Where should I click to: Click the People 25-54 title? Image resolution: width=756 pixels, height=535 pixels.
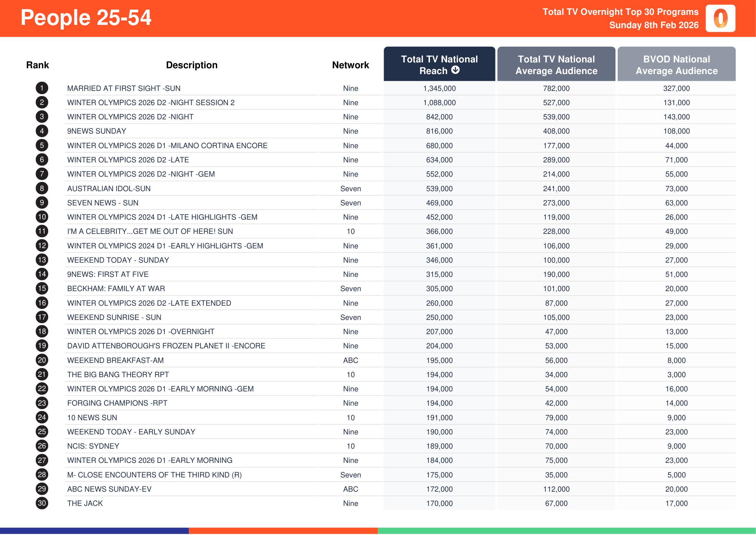[x=86, y=17]
